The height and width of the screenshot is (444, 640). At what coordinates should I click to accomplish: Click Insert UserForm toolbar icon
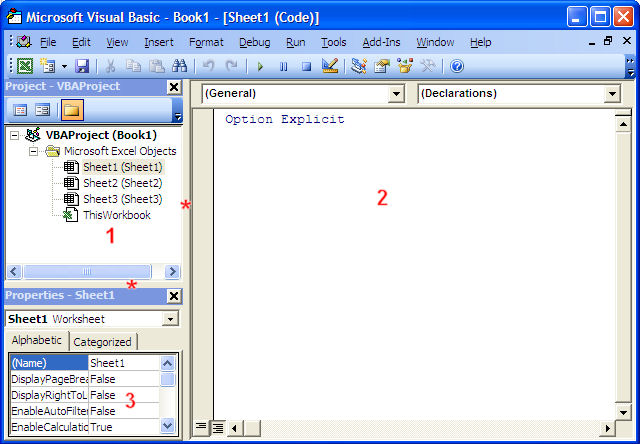click(48, 66)
